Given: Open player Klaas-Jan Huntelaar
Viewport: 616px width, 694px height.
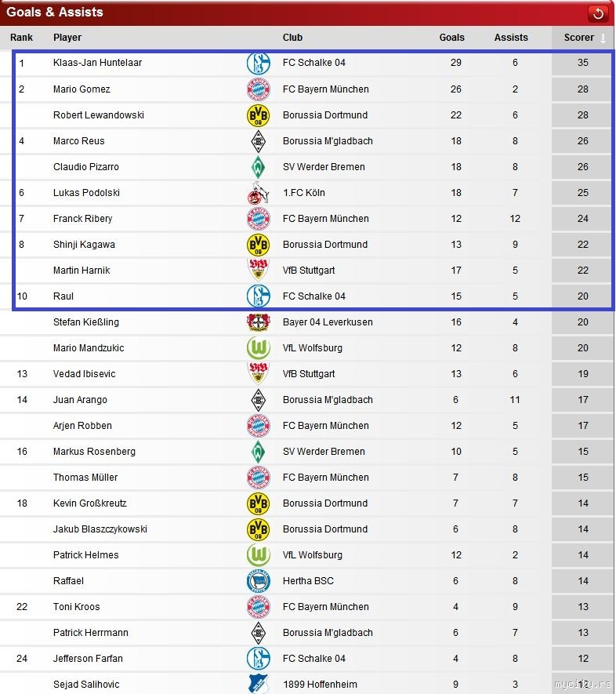Looking at the screenshot, I should tap(97, 63).
